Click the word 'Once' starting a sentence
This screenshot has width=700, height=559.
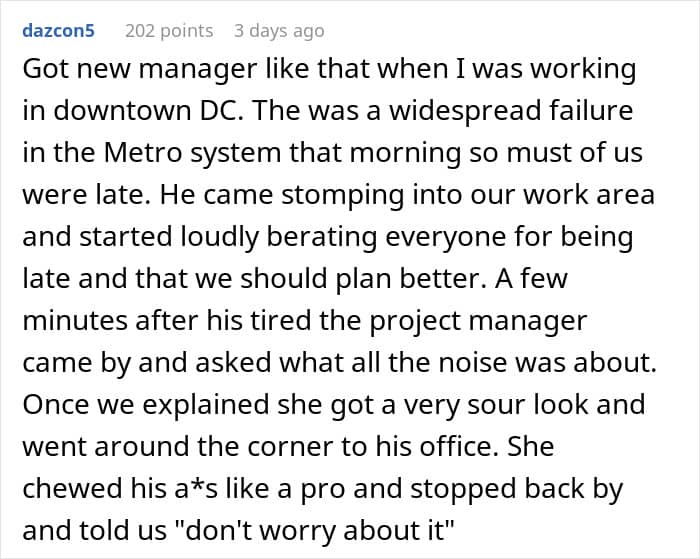click(55, 405)
